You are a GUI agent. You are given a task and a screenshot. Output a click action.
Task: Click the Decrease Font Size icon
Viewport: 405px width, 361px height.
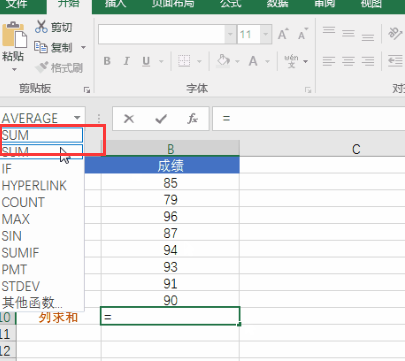pyautogui.click(x=302, y=34)
